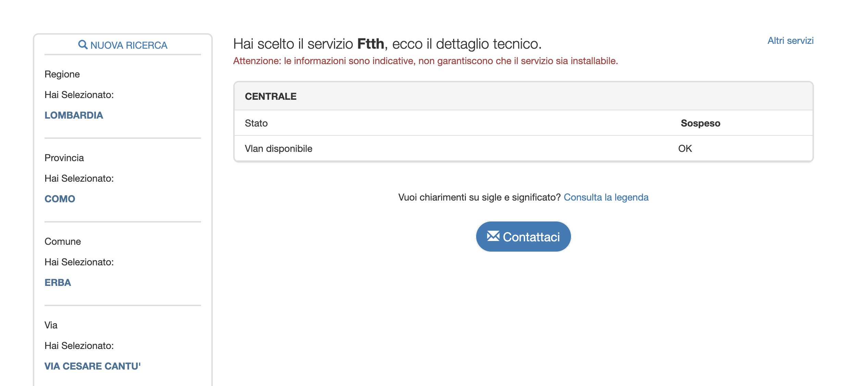This screenshot has width=868, height=386.
Task: Click the Regione section label
Action: pos(62,74)
